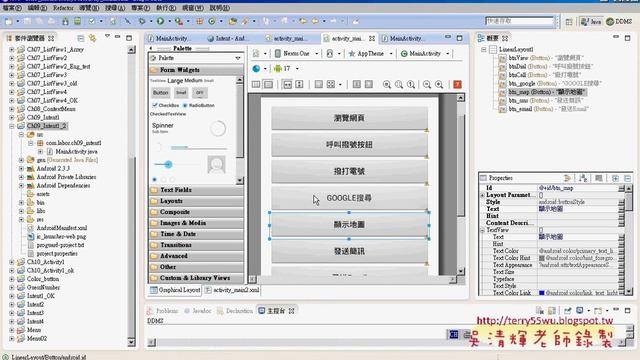This screenshot has height=360, width=640.
Task: Switch to the activity_main2.xml bottom tab
Action: pos(232,290)
